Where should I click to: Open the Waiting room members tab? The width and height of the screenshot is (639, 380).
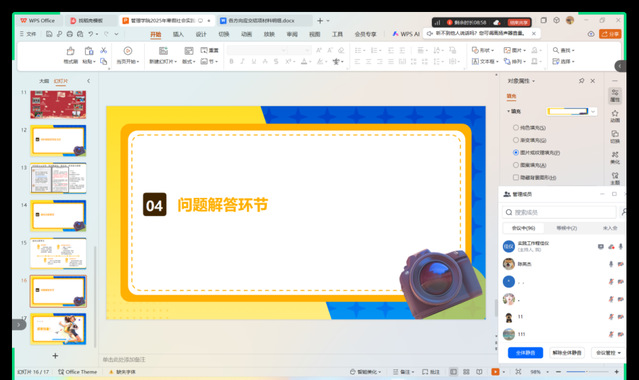(x=566, y=228)
